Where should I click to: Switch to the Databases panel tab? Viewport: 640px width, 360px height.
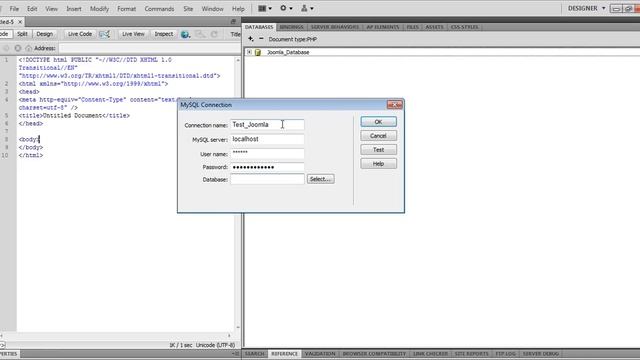click(259, 27)
